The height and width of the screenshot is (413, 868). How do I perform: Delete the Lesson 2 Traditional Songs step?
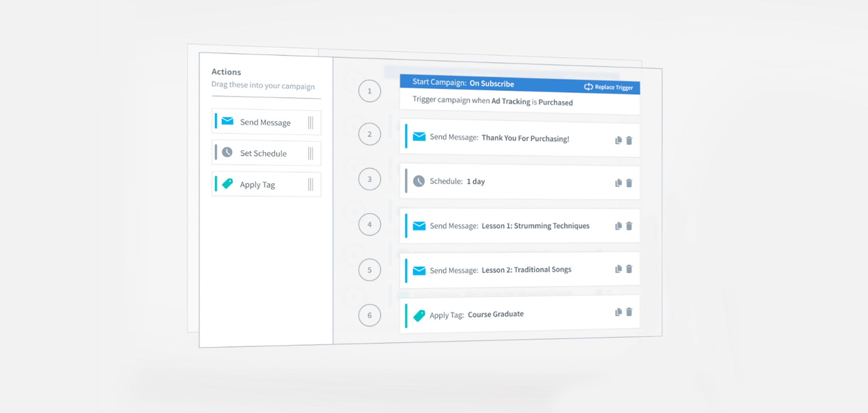629,269
